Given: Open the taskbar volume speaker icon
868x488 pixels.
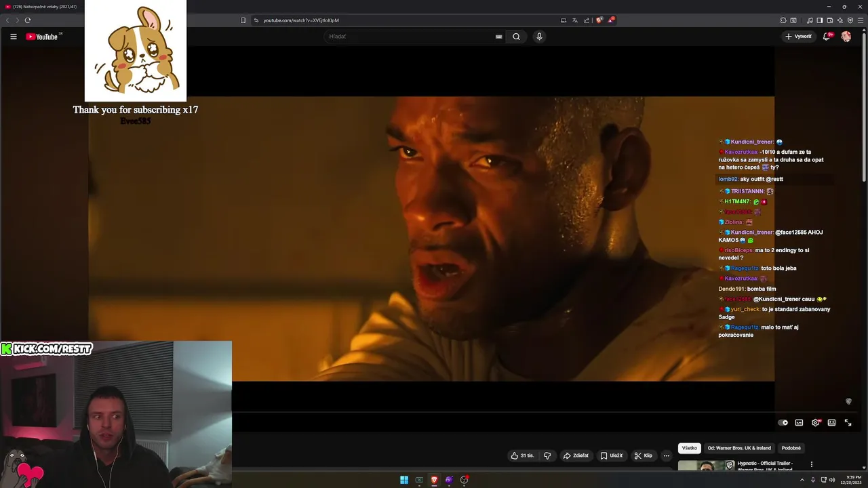Looking at the screenshot, I should pyautogui.click(x=833, y=480).
